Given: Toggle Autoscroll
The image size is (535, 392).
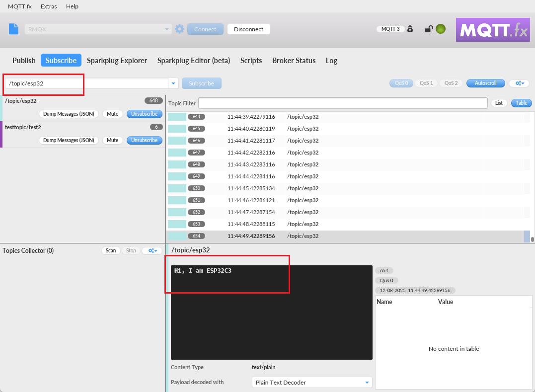Looking at the screenshot, I should 485,83.
